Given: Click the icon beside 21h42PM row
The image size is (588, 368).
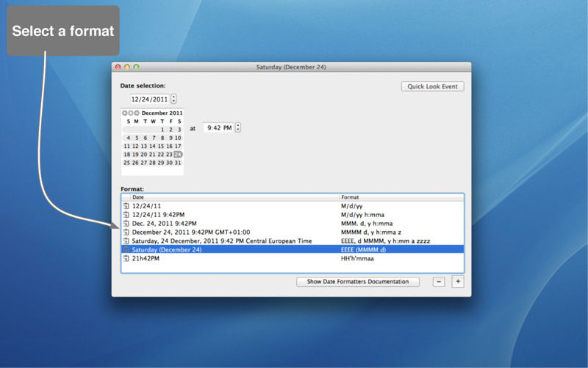Looking at the screenshot, I should [126, 258].
